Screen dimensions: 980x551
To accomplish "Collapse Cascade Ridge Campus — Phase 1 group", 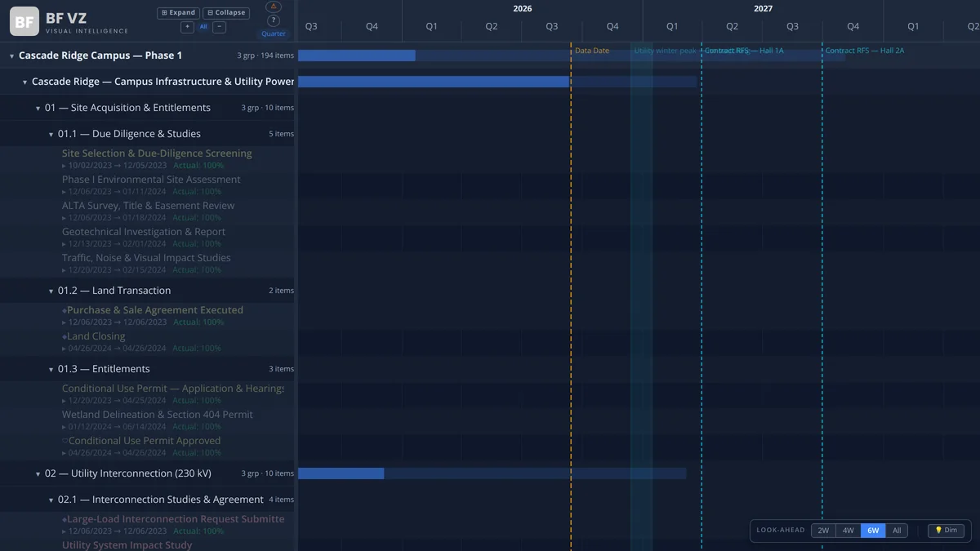I will point(11,56).
